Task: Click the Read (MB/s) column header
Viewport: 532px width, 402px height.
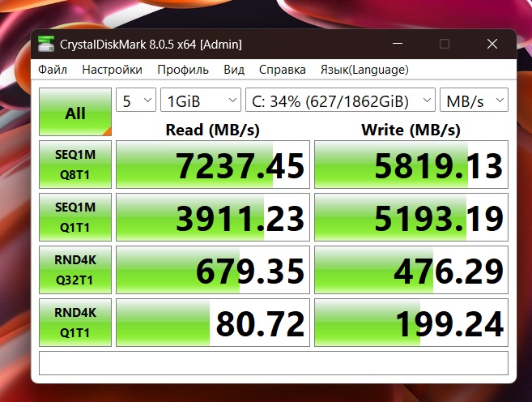Action: point(213,130)
